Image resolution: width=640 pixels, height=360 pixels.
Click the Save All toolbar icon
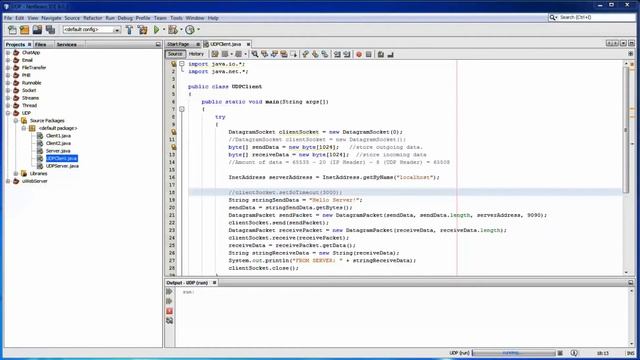tap(50, 29)
